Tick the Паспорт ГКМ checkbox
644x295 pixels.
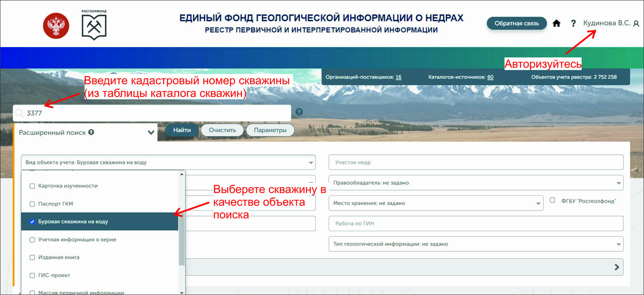(x=32, y=204)
